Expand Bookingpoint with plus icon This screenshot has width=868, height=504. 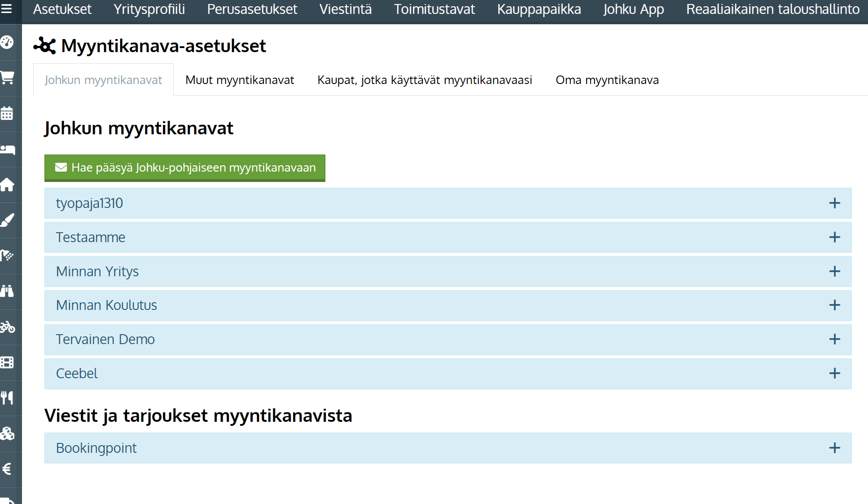834,448
